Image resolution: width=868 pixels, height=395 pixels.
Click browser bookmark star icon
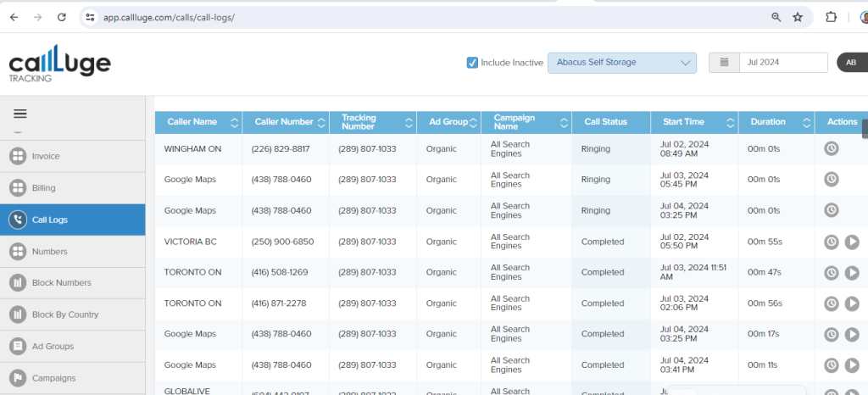coord(798,17)
